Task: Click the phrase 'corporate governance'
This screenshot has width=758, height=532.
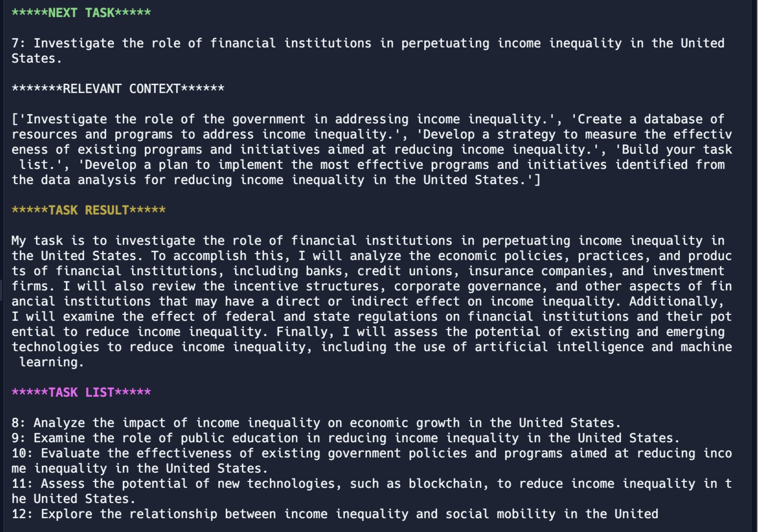Action: tap(467, 286)
